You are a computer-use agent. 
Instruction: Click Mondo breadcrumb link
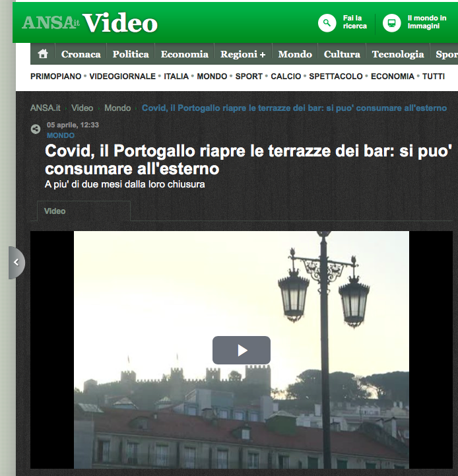coord(117,108)
